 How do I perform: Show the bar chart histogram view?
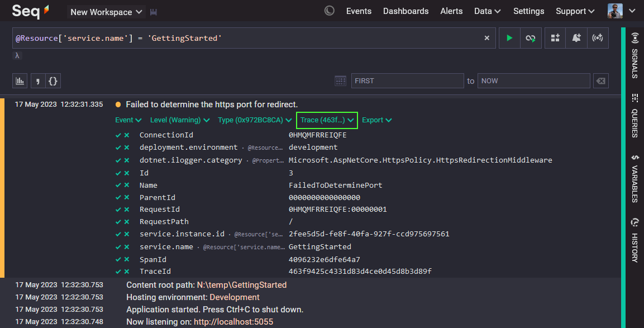pos(20,81)
